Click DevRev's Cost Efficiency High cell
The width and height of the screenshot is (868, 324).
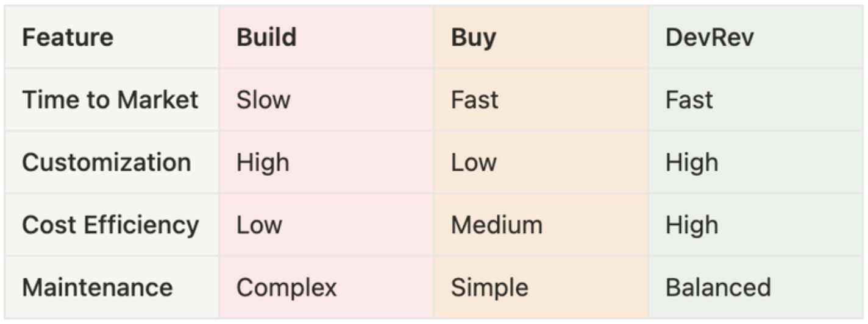pyautogui.click(x=692, y=225)
